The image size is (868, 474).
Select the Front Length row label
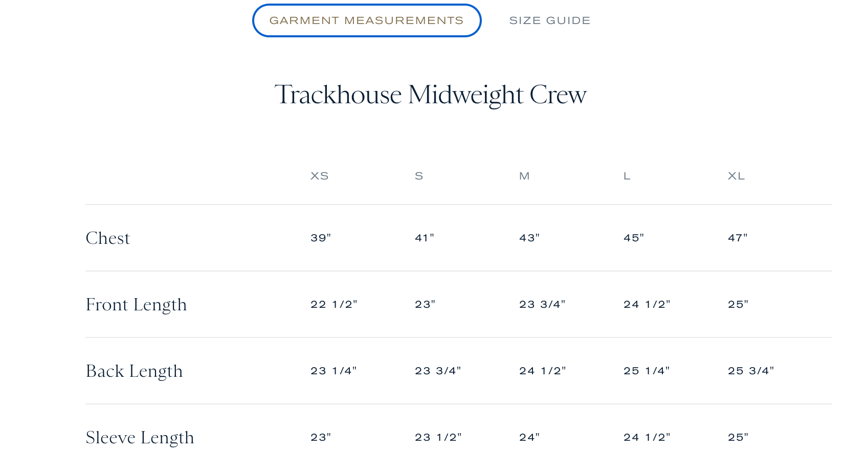(x=137, y=304)
